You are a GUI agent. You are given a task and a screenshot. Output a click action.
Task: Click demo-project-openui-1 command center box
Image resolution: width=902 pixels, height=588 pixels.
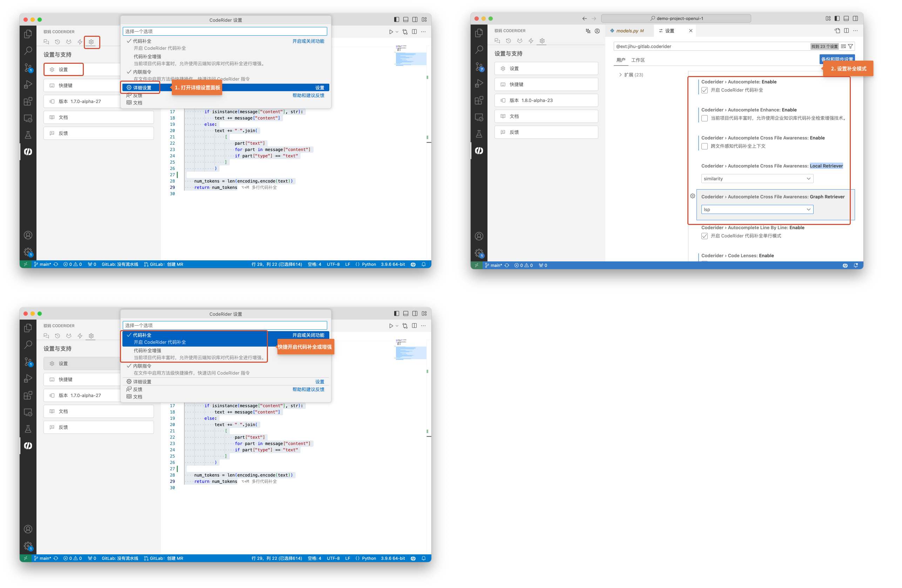676,19
